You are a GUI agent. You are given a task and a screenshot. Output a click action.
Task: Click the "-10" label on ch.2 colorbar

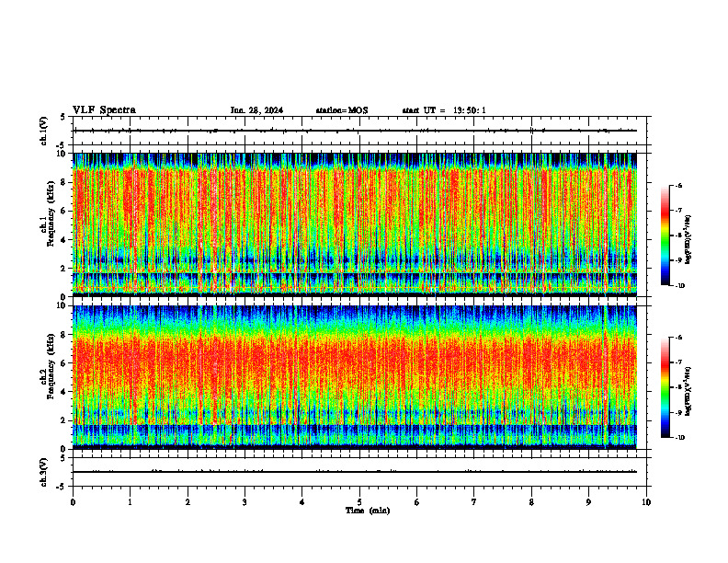click(x=679, y=438)
